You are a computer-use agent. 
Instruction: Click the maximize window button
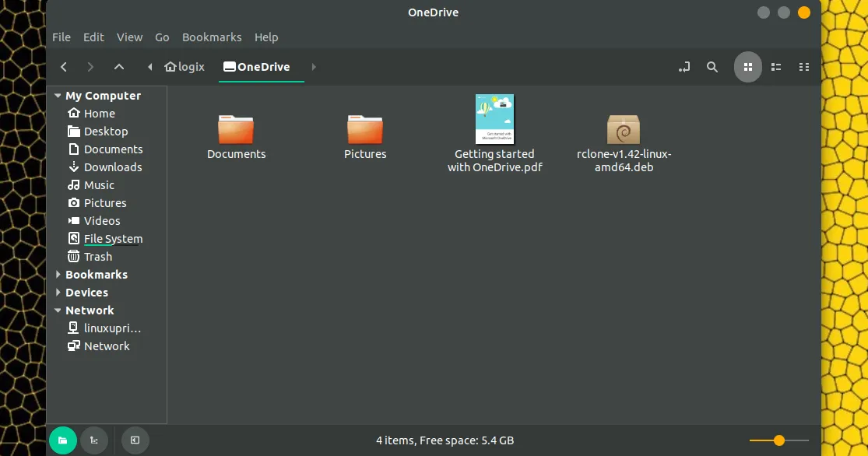[x=784, y=12]
